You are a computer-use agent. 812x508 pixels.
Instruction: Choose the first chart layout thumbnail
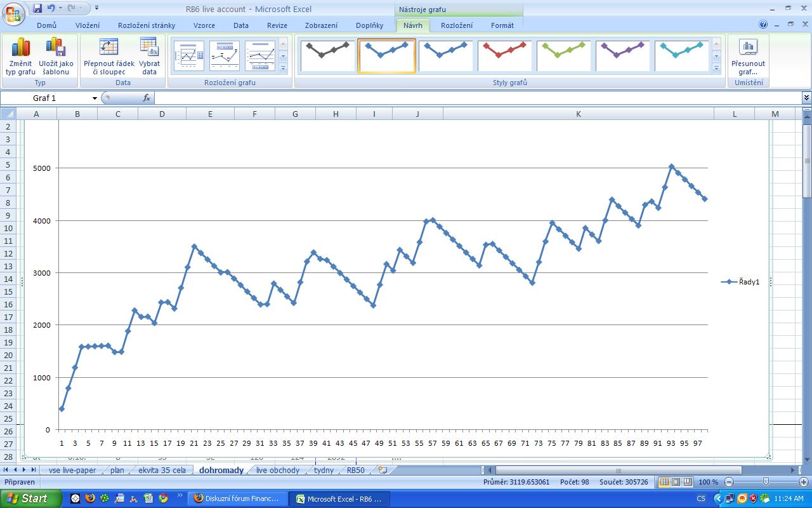coord(189,56)
